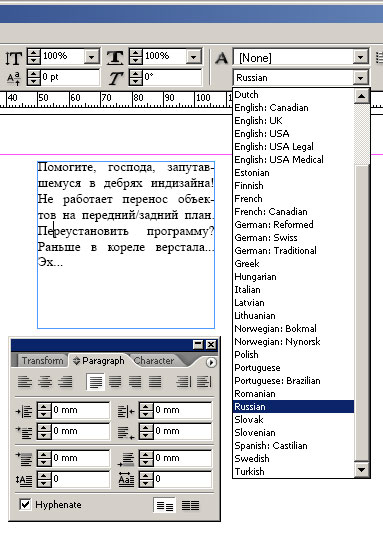Select Dutch in the language list
This screenshot has width=383, height=534.
(x=293, y=95)
